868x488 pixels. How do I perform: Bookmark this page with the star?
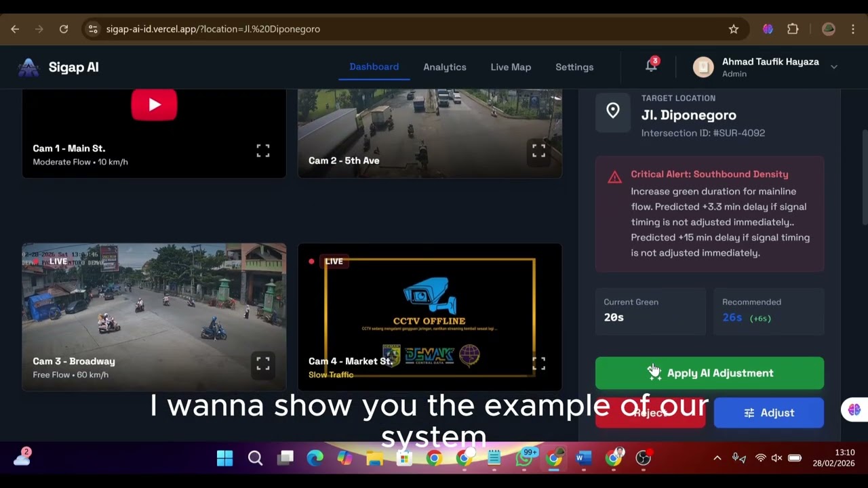click(733, 29)
